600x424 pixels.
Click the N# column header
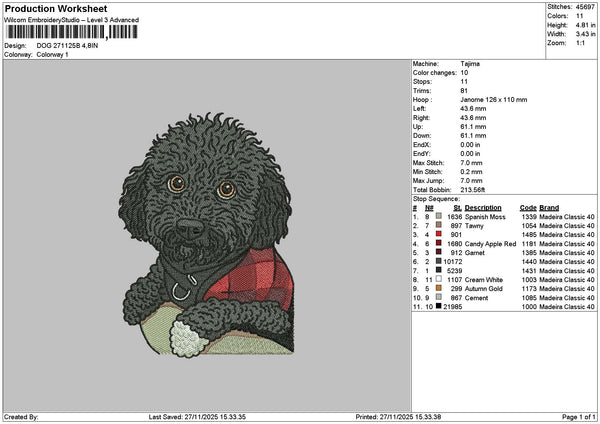pyautogui.click(x=429, y=208)
